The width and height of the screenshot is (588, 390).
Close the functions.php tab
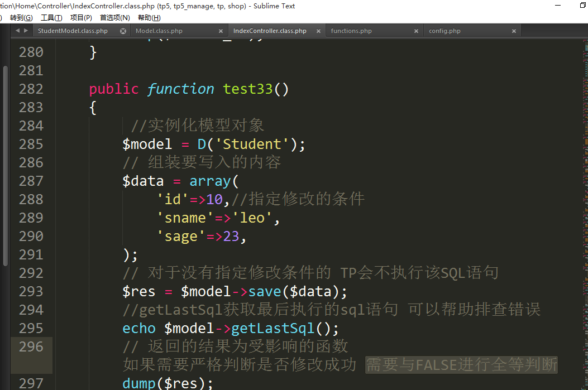click(x=416, y=31)
